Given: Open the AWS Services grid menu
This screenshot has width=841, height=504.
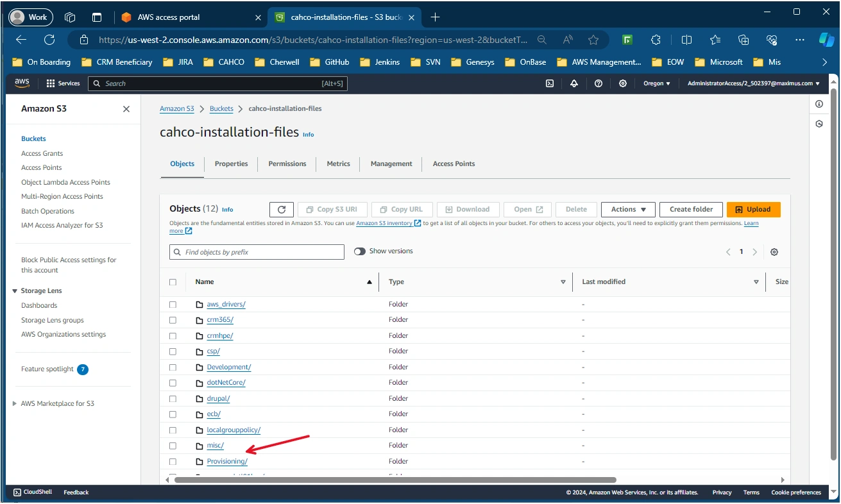Looking at the screenshot, I should [x=63, y=83].
